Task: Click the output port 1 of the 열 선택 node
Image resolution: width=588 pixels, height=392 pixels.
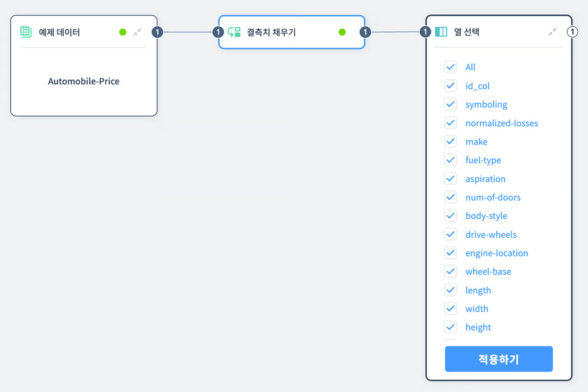Action: pyautogui.click(x=573, y=32)
